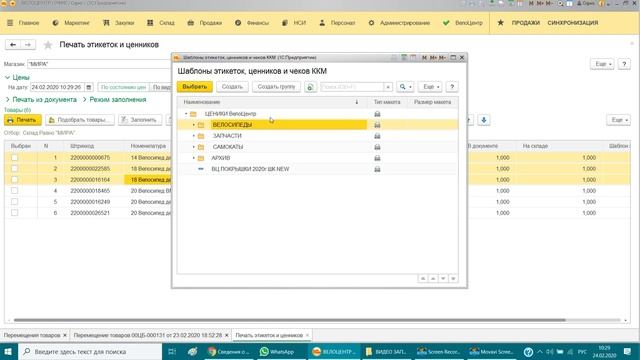The width and height of the screenshot is (640, 360).
Task: Click the blue down arrow button in goods toolbar
Action: click(484, 120)
